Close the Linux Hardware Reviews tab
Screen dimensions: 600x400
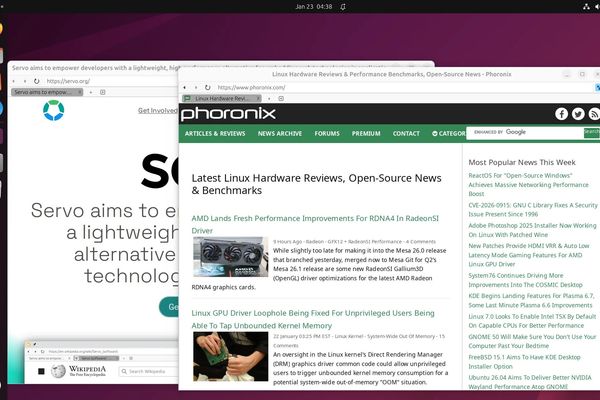coord(258,98)
